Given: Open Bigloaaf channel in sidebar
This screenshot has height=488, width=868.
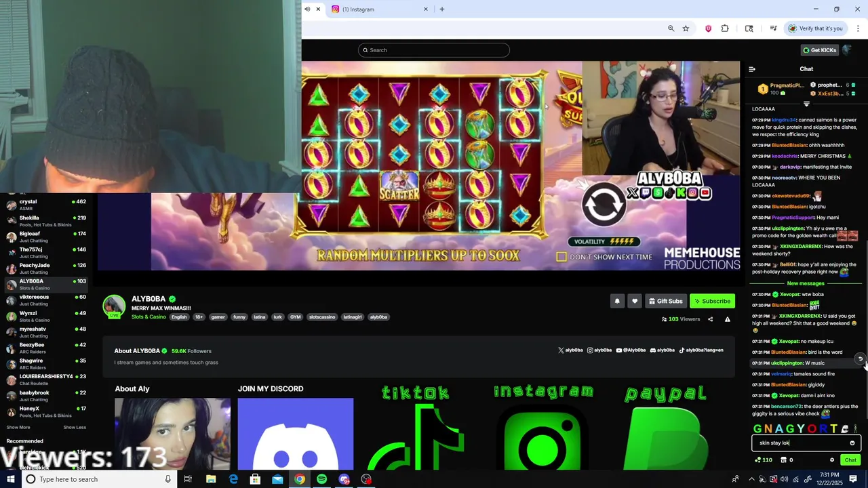Looking at the screenshot, I should (46, 237).
